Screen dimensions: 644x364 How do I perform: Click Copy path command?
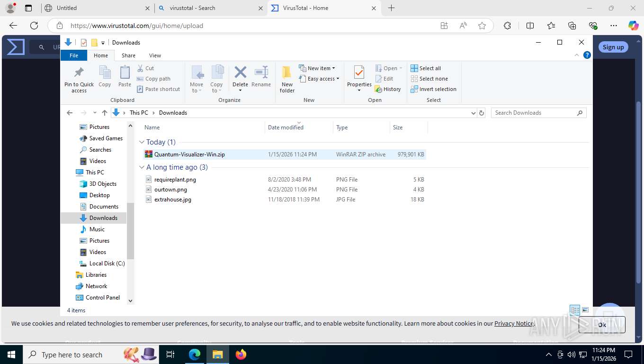153,79
